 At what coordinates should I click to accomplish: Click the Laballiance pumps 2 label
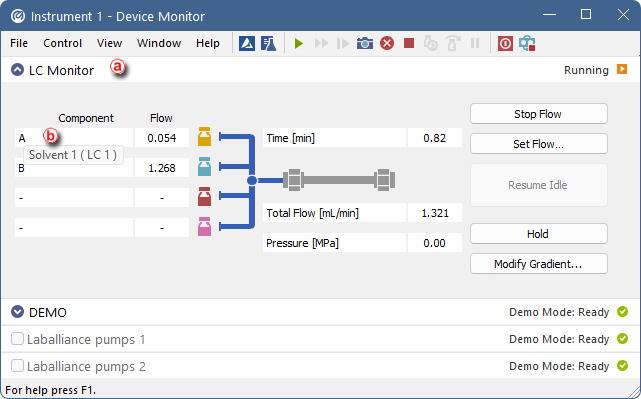(x=86, y=366)
